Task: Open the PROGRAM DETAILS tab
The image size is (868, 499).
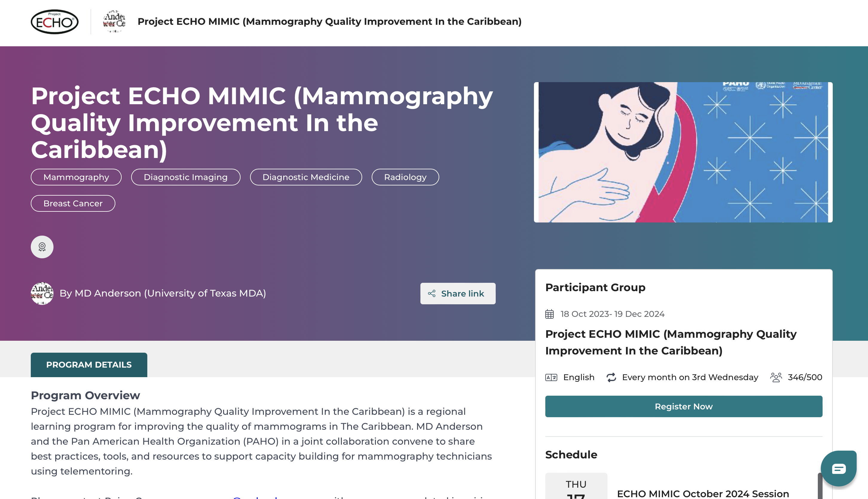Action: pos(89,365)
